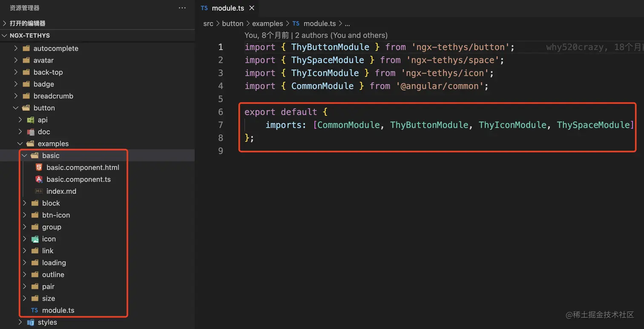Click the 资源管理器 panel title

pos(25,8)
